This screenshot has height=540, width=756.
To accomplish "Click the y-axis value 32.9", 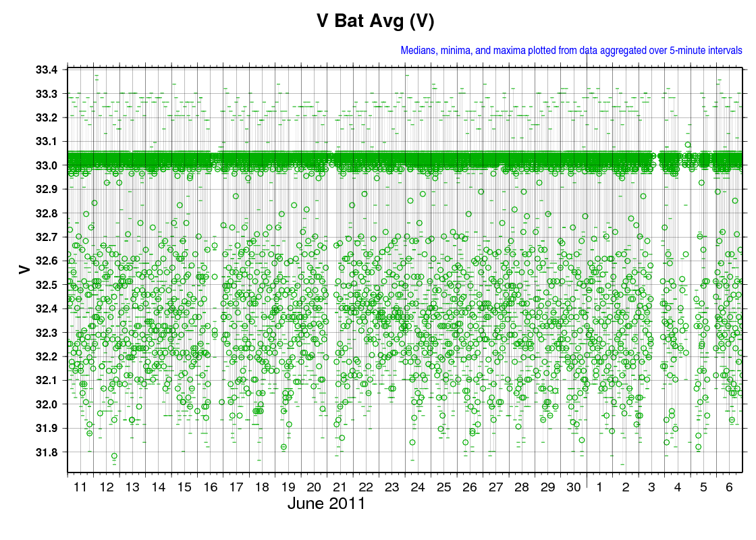I will point(47,190).
